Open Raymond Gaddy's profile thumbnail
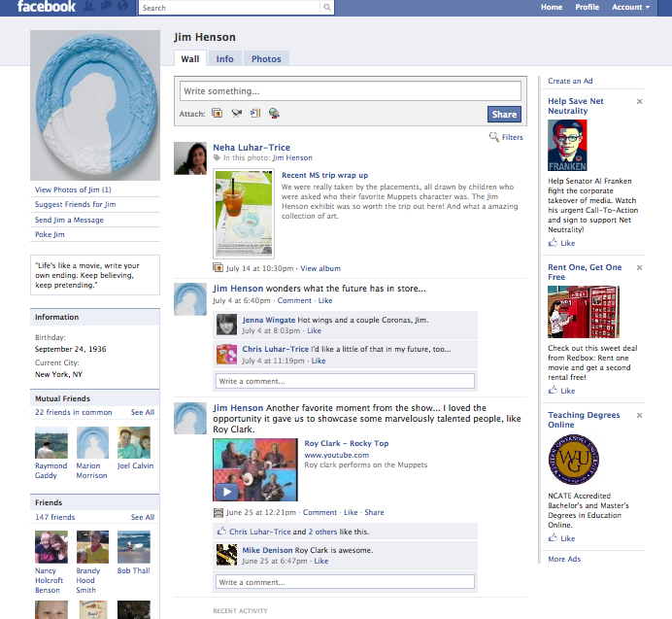The height and width of the screenshot is (619, 672). coord(51,443)
